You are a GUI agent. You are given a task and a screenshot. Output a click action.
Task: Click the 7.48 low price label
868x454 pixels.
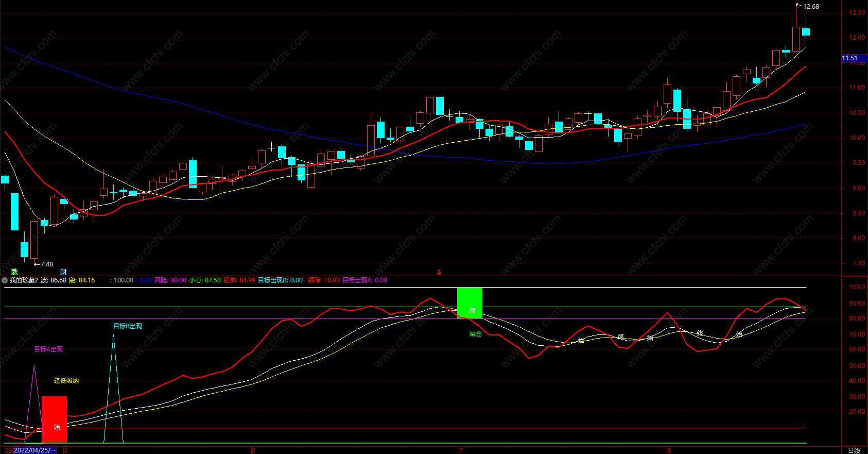pos(47,264)
